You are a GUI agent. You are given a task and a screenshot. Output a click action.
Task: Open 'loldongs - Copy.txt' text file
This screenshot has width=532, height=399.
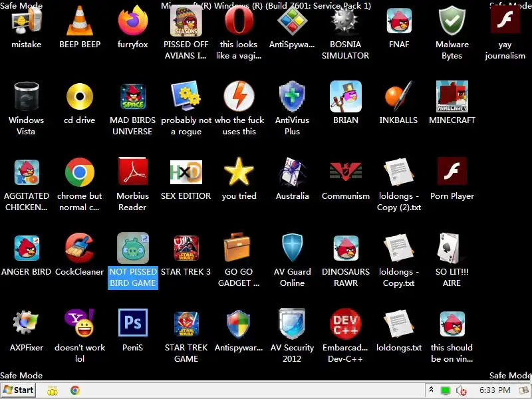(398, 247)
